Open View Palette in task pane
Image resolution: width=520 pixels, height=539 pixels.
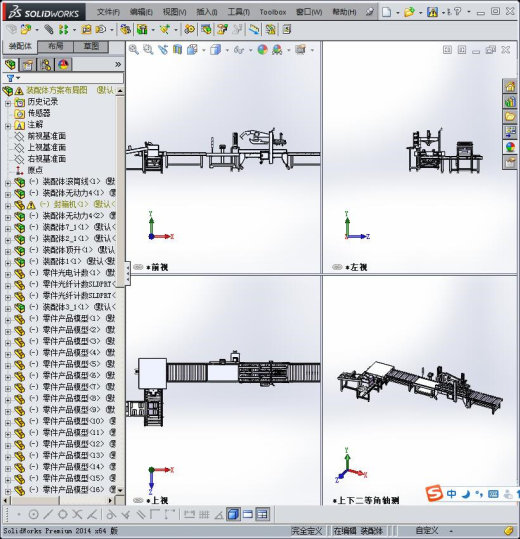click(x=510, y=132)
